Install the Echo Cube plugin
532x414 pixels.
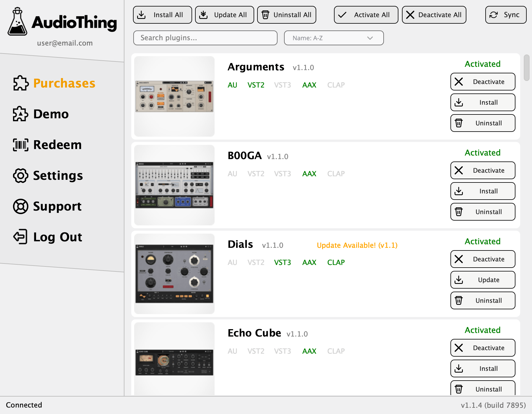pos(483,368)
